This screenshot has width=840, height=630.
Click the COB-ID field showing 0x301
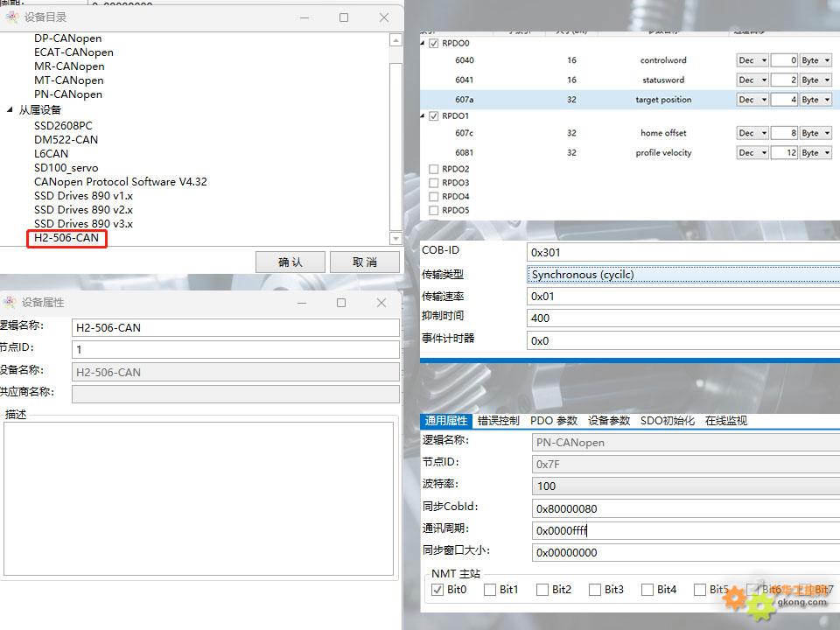point(683,252)
